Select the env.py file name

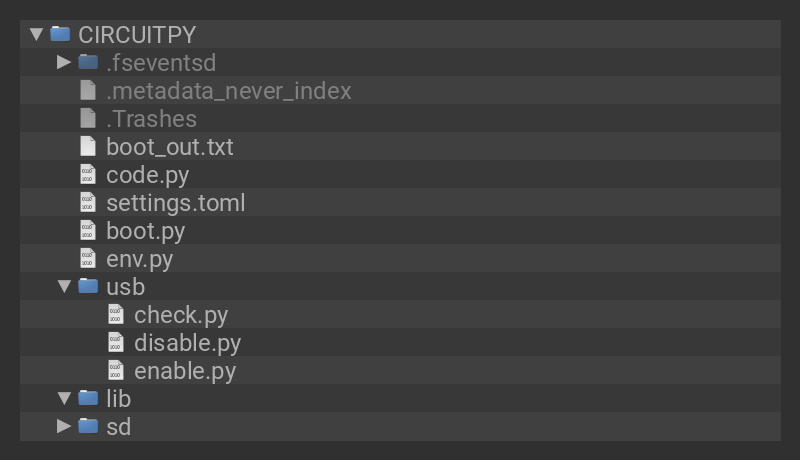point(139,258)
